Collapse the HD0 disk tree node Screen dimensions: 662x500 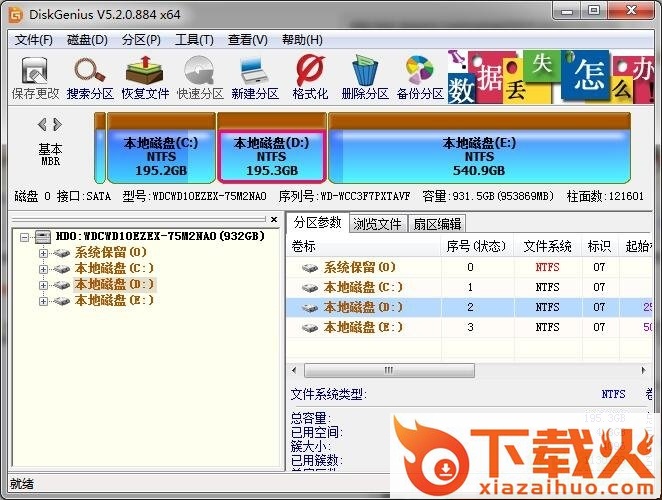pos(24,237)
